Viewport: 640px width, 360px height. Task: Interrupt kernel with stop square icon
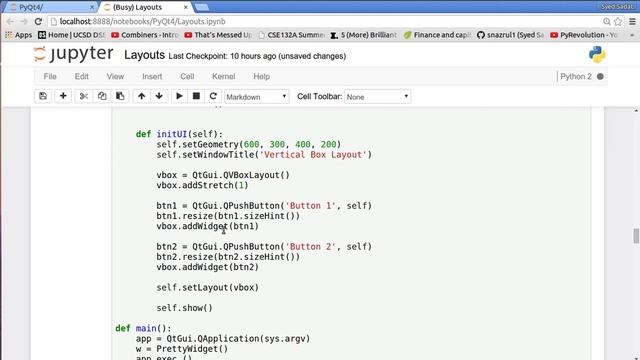[x=196, y=96]
